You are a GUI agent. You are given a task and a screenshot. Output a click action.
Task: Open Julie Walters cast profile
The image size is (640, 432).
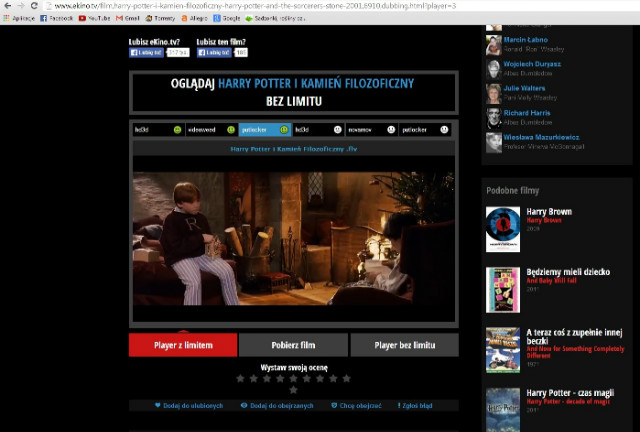(524, 88)
